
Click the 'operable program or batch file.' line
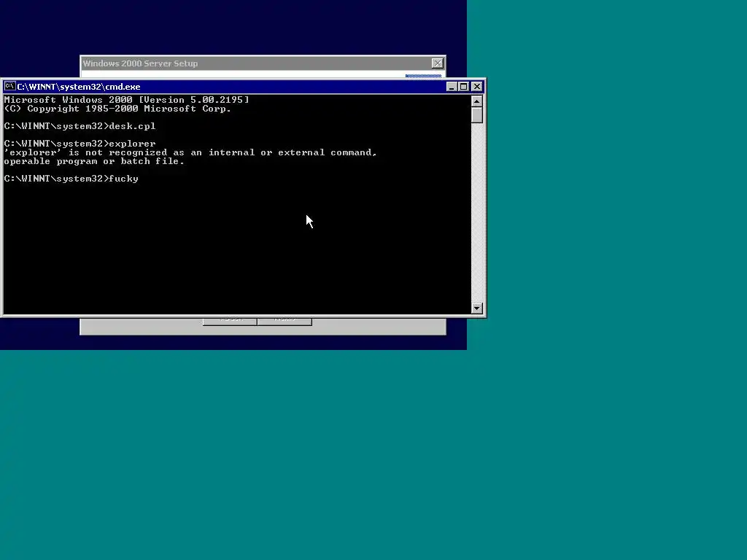click(x=94, y=161)
